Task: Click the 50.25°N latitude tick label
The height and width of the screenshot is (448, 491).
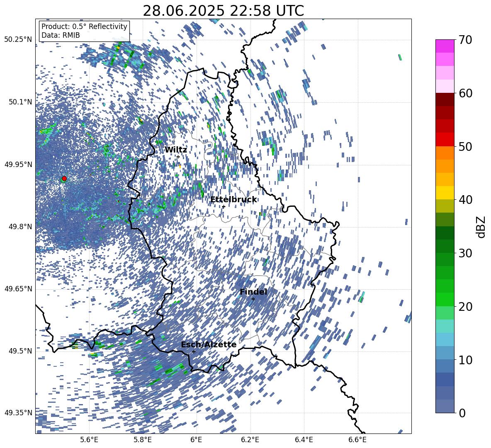Action: tap(18, 40)
